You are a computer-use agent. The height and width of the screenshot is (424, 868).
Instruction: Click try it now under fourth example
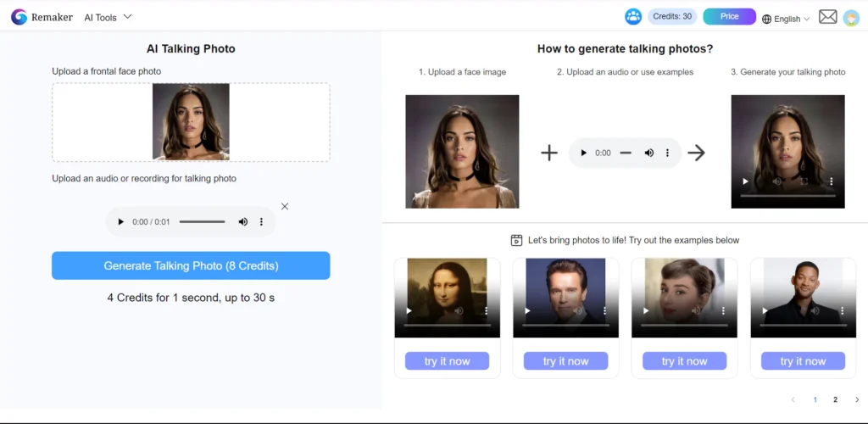pyautogui.click(x=804, y=361)
